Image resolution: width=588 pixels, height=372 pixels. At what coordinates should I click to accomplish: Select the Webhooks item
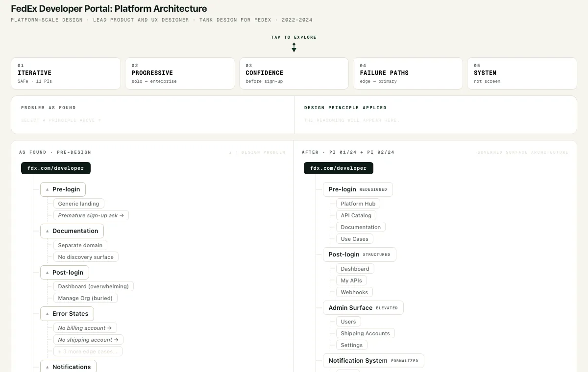tap(354, 292)
